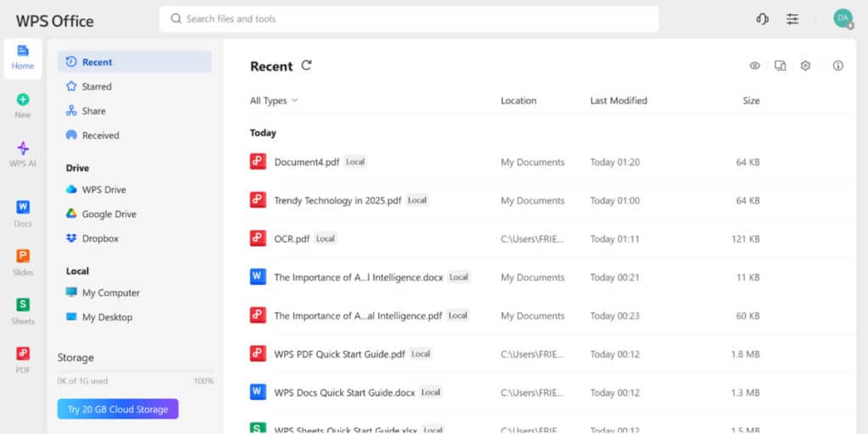Open the gear settings icon in Recent
This screenshot has height=434, width=868.
pyautogui.click(x=805, y=65)
